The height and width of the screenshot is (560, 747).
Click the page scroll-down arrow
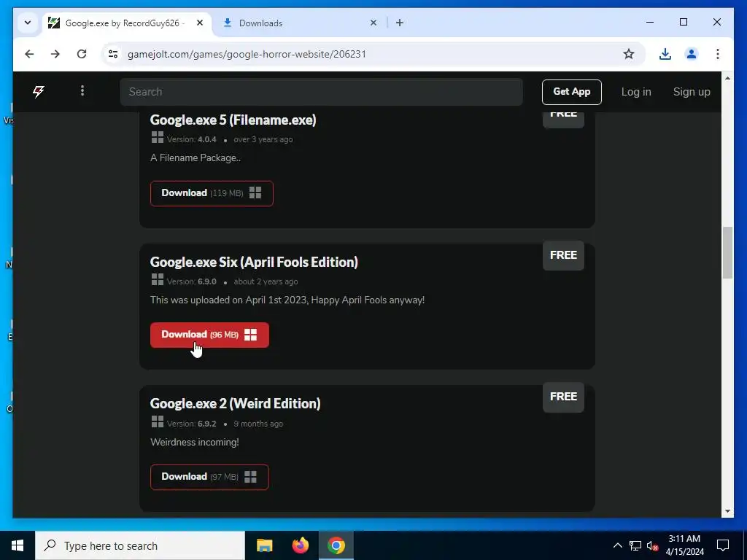[727, 511]
